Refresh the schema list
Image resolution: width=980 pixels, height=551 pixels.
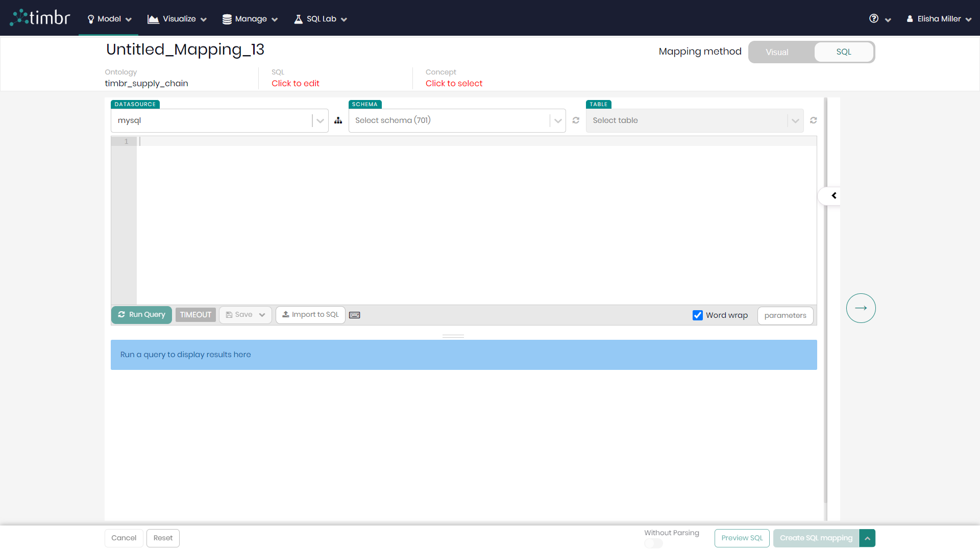(x=576, y=120)
